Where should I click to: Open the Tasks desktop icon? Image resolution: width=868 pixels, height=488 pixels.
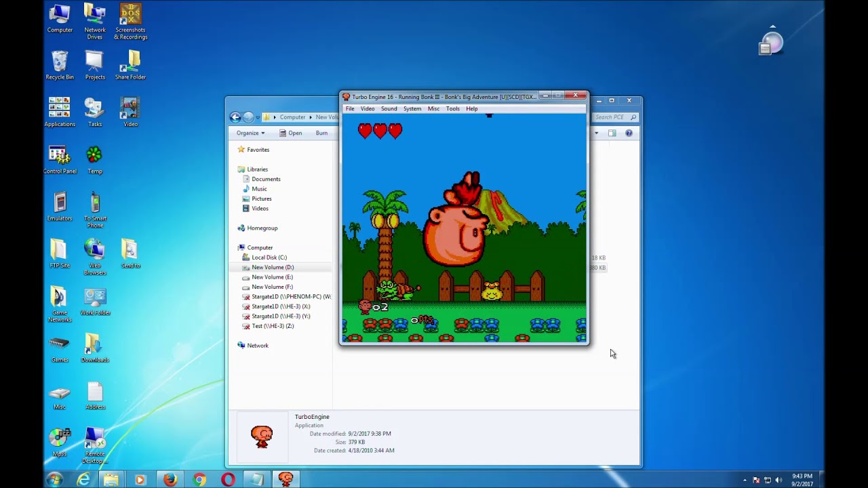coord(95,113)
